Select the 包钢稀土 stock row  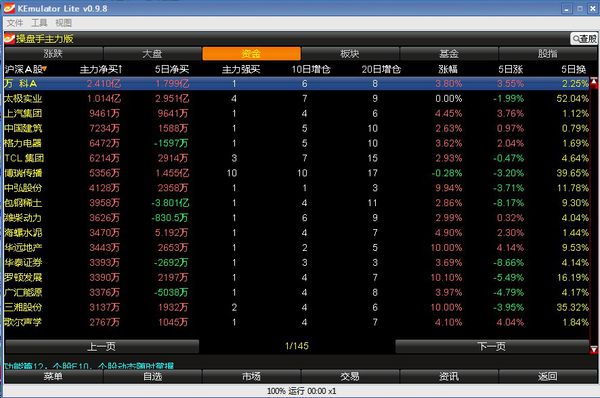[297, 203]
